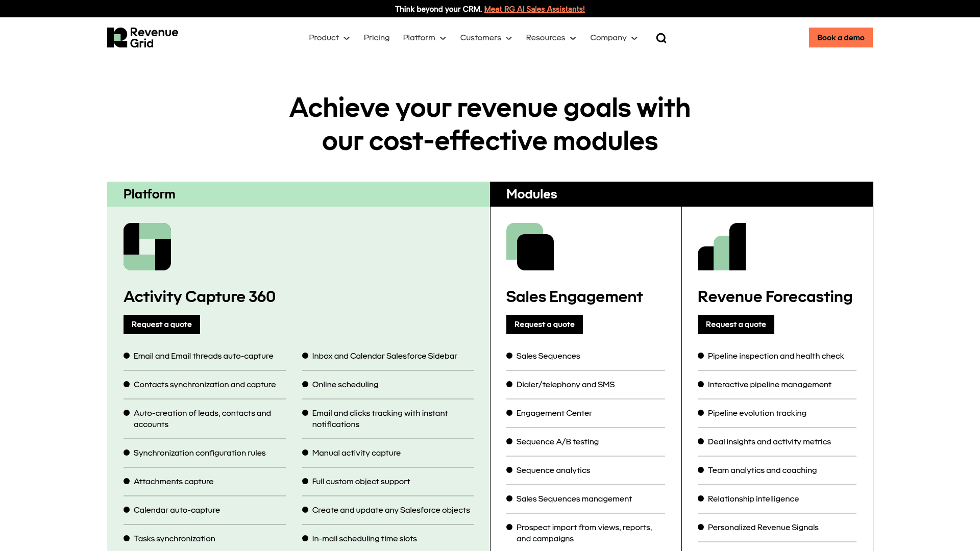
Task: Click 'In-mail scheduling time slots'
Action: [x=364, y=539]
